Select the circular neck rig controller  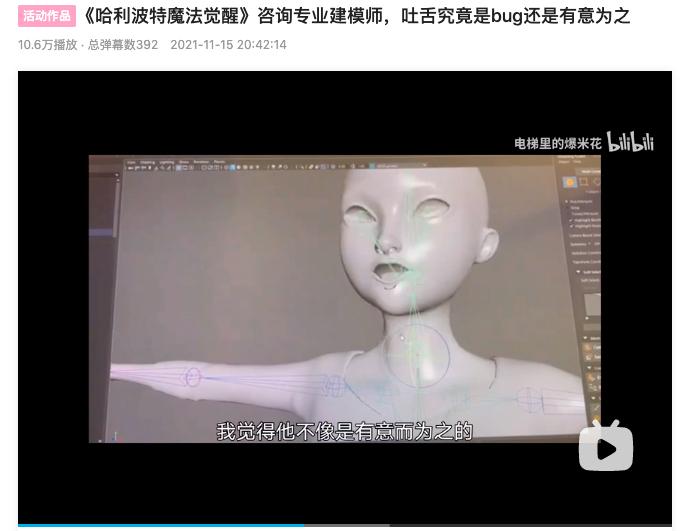[416, 355]
